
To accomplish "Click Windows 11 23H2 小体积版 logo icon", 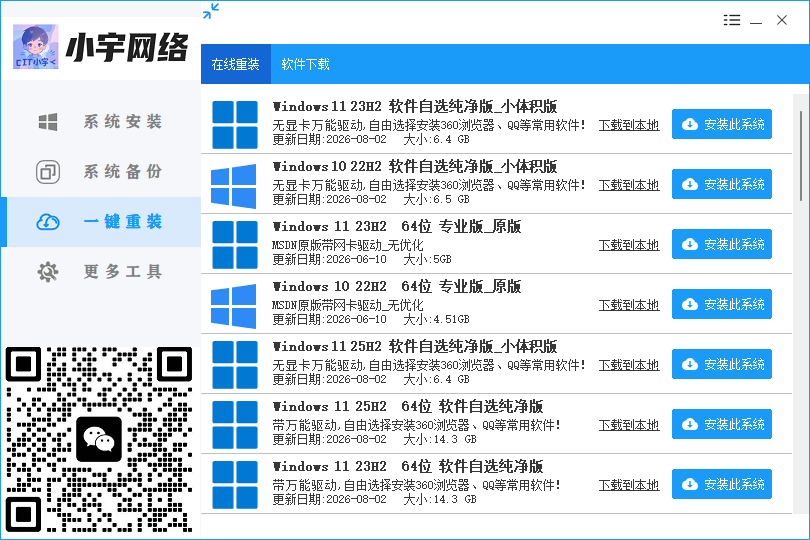I will point(235,125).
